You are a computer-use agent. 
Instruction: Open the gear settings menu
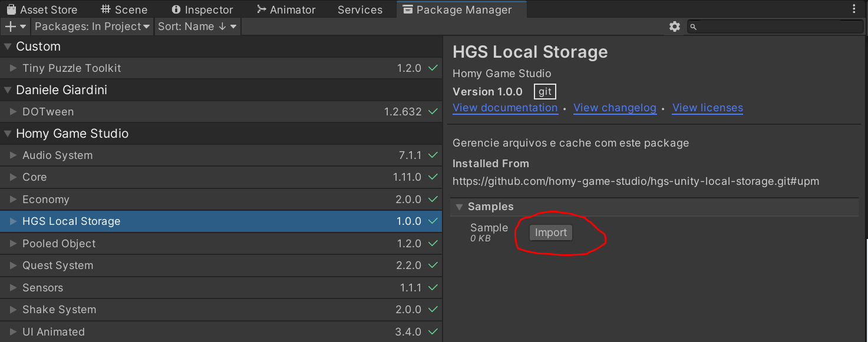(x=675, y=26)
